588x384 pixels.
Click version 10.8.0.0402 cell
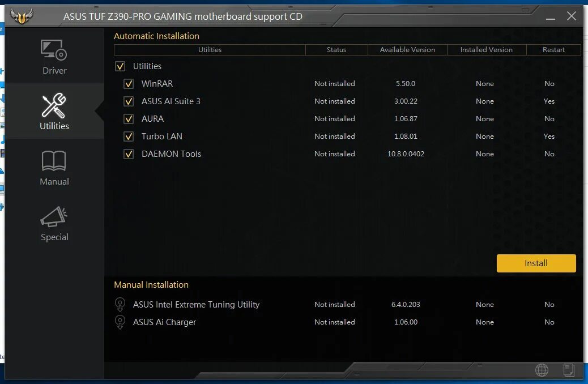tap(406, 154)
